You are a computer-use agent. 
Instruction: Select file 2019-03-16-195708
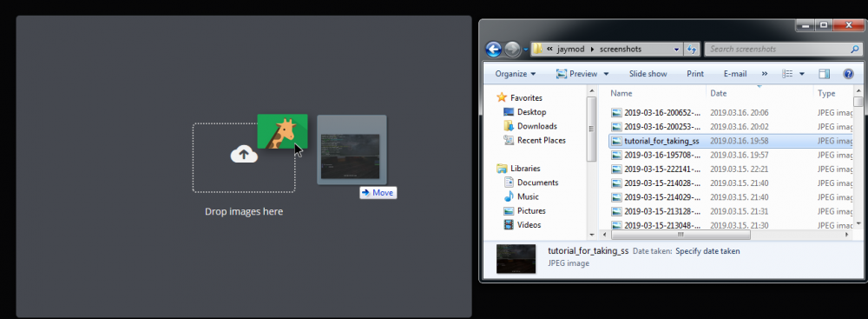click(662, 156)
